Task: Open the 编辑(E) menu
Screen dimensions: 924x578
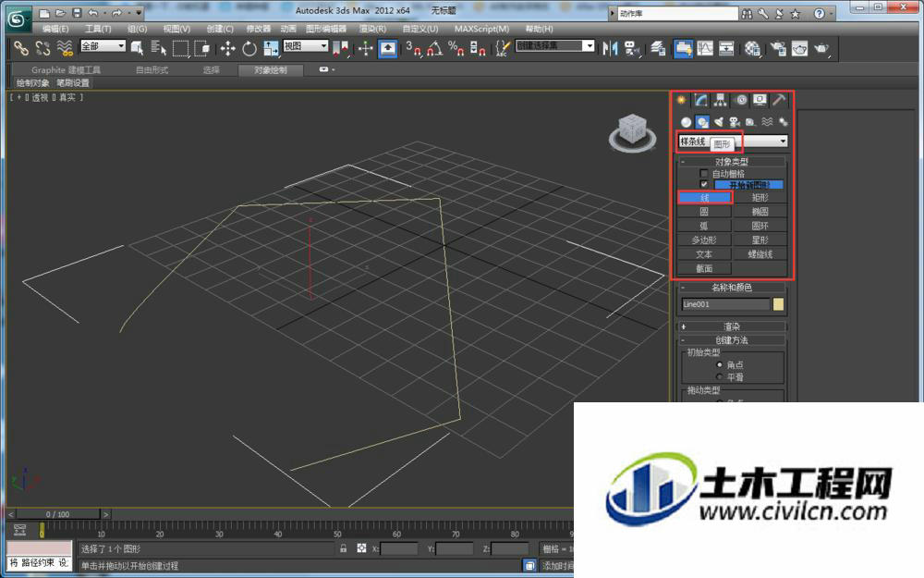Action: (55, 29)
